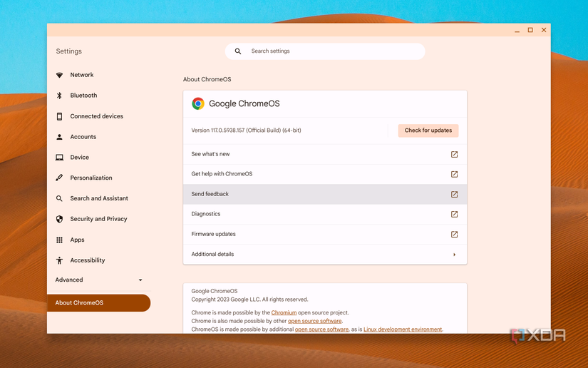
Task: Click the Connected devices phone icon
Action: 59,116
